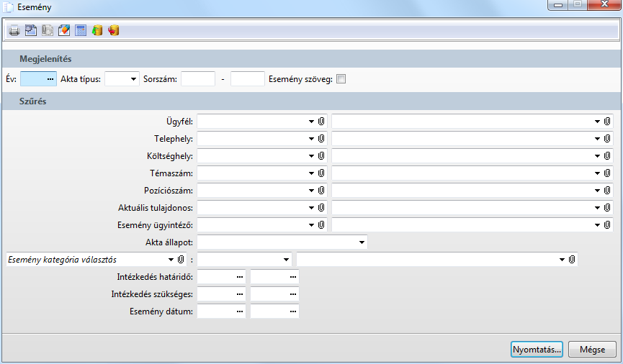This screenshot has height=364, width=623.
Task: Click the paperclip next to first Ügyfél field
Action: tap(321, 122)
